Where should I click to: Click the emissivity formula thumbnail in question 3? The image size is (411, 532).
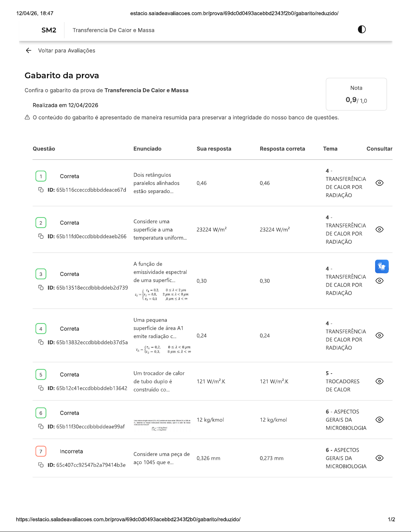pyautogui.click(x=161, y=294)
